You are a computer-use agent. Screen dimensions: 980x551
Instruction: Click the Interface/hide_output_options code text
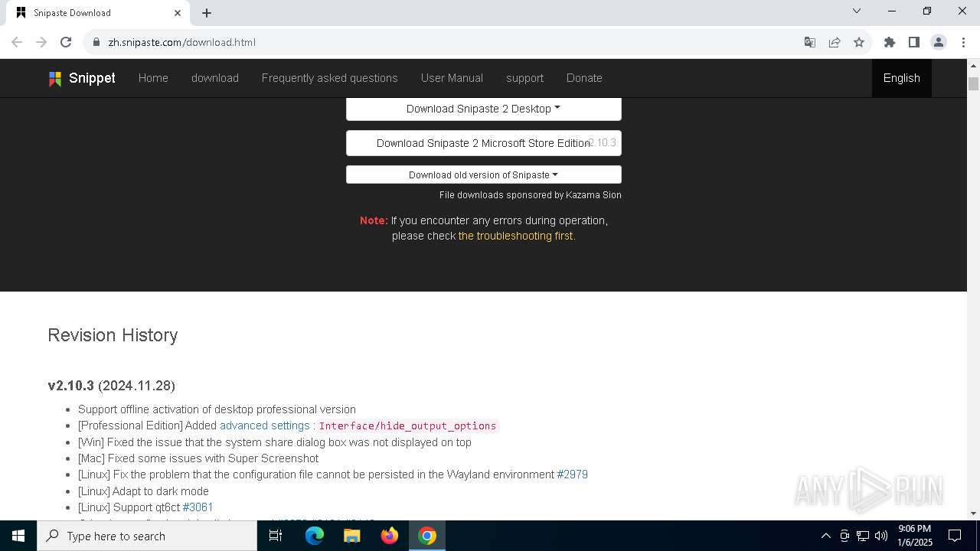click(407, 425)
